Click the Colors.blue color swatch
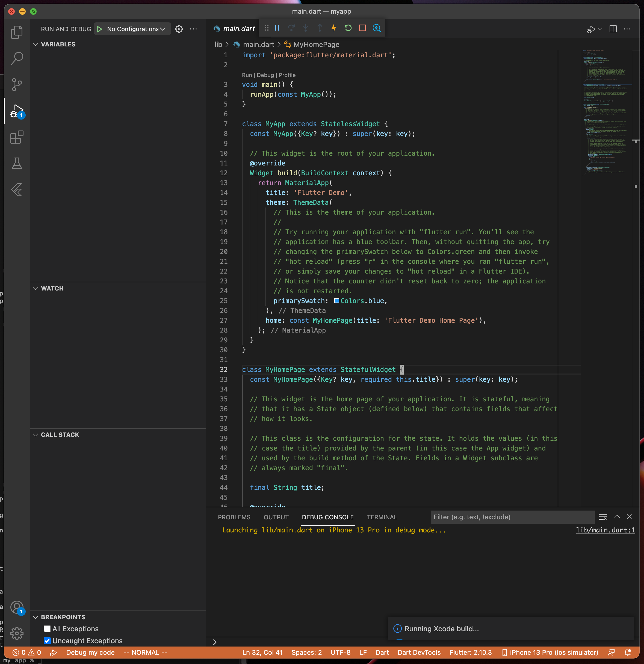The width and height of the screenshot is (644, 664). (336, 301)
